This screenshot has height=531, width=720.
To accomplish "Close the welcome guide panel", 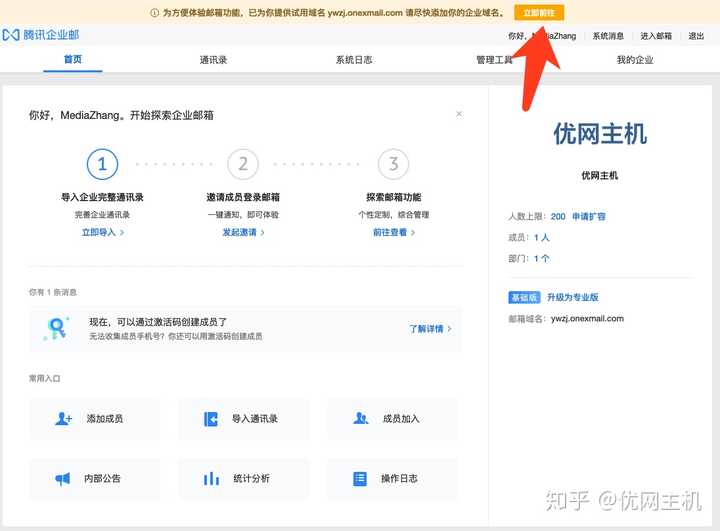I will [x=459, y=114].
